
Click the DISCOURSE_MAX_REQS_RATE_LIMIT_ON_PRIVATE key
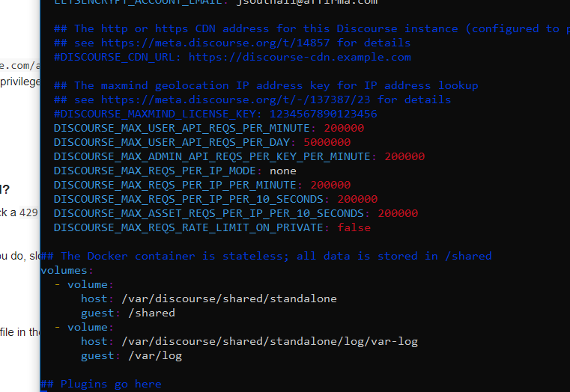point(189,227)
